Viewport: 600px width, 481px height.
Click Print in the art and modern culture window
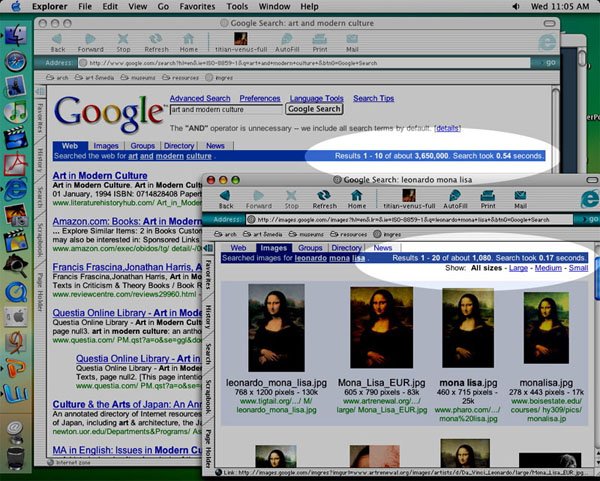click(x=320, y=43)
